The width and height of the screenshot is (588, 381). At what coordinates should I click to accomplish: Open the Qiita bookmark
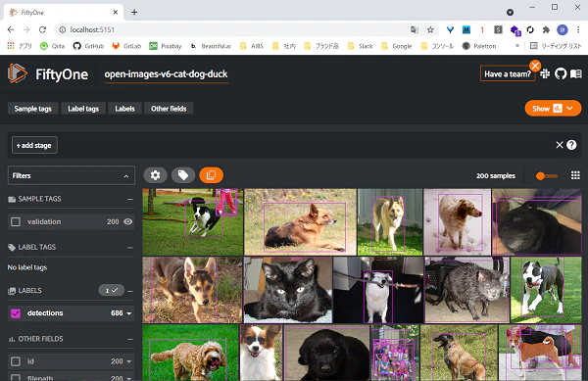click(x=53, y=46)
